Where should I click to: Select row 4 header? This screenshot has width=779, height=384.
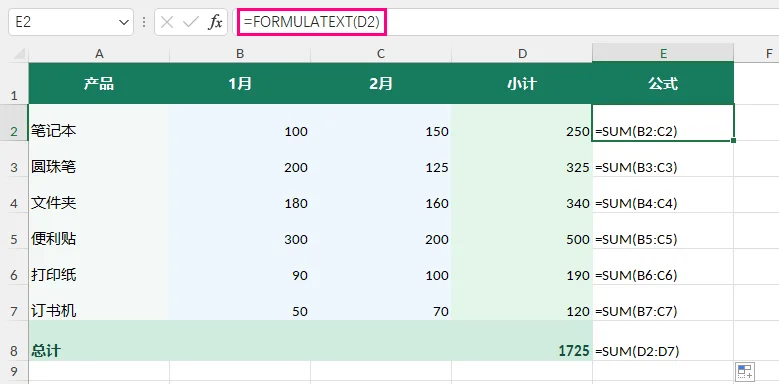coord(14,195)
